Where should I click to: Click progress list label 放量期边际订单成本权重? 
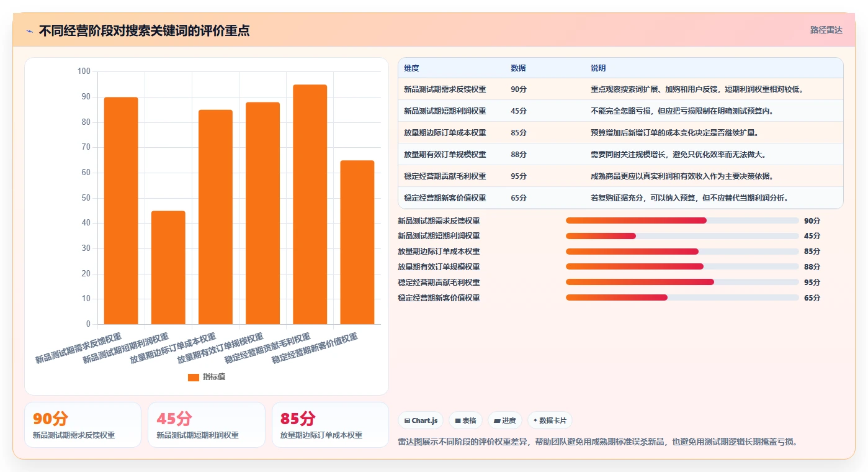tap(439, 252)
